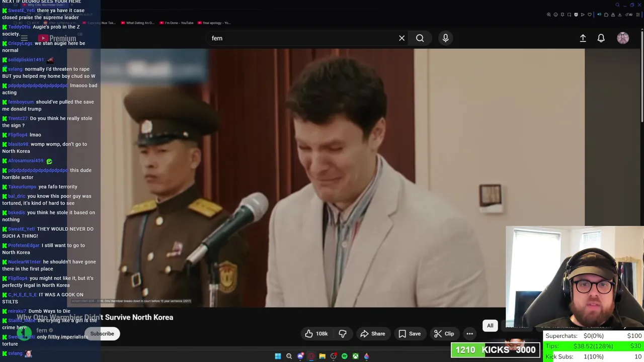Click chat username "ProfetenEdgar"
Image resolution: width=644 pixels, height=362 pixels.
pos(24,245)
